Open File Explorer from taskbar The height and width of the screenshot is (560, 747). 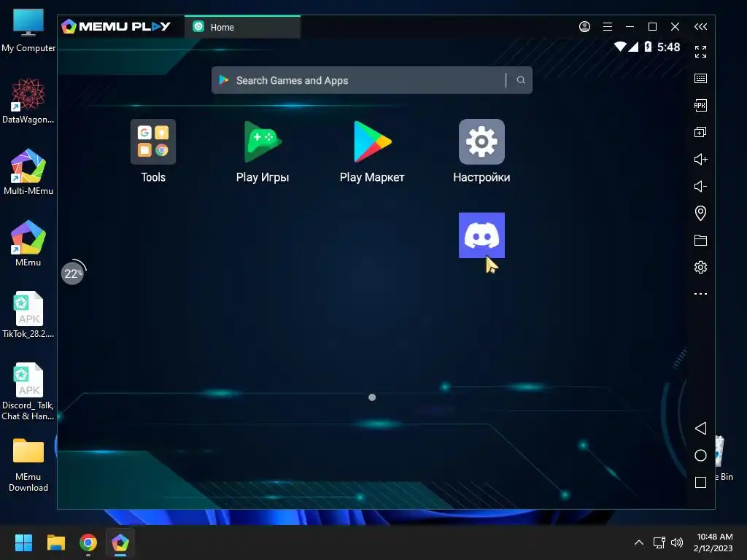(55, 542)
